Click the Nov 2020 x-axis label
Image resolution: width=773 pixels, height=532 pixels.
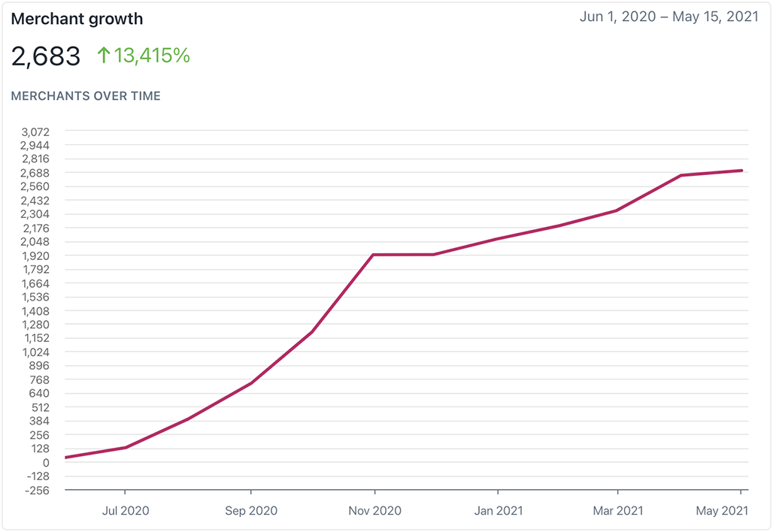(x=374, y=511)
